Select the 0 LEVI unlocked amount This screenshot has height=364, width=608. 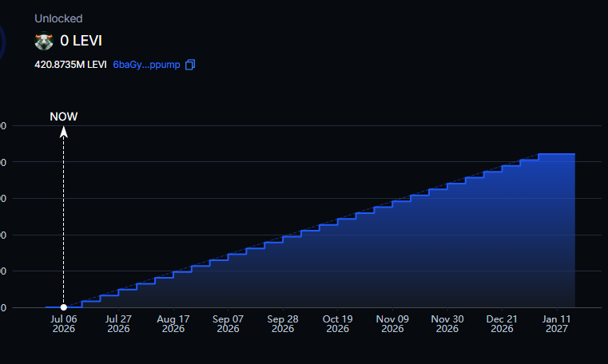point(81,41)
